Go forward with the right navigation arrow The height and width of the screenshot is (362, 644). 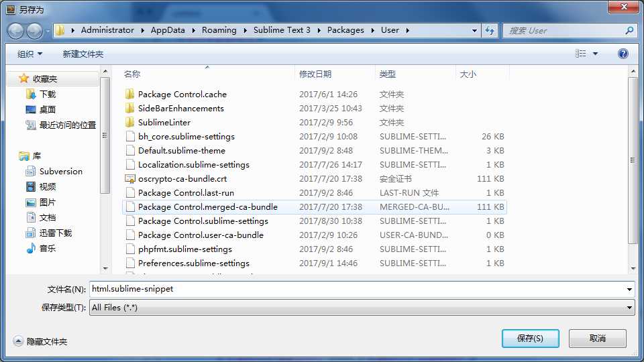pyautogui.click(x=34, y=31)
